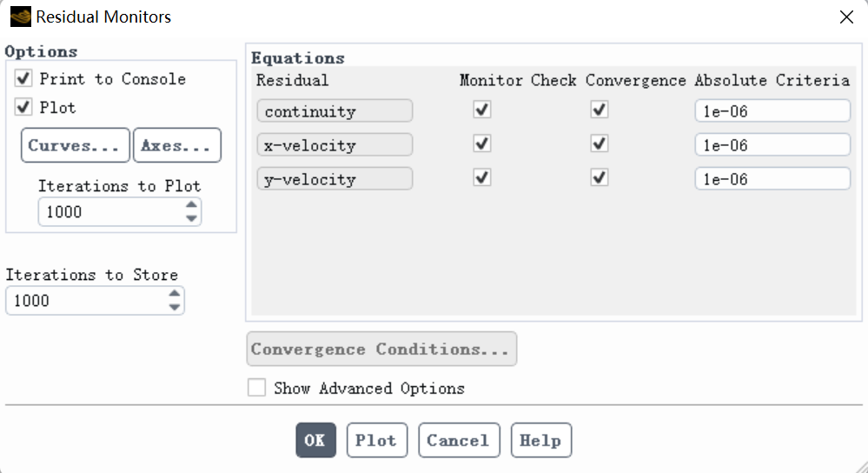The width and height of the screenshot is (868, 473).
Task: Click continuity Absolute Criteria field
Action: pos(772,111)
